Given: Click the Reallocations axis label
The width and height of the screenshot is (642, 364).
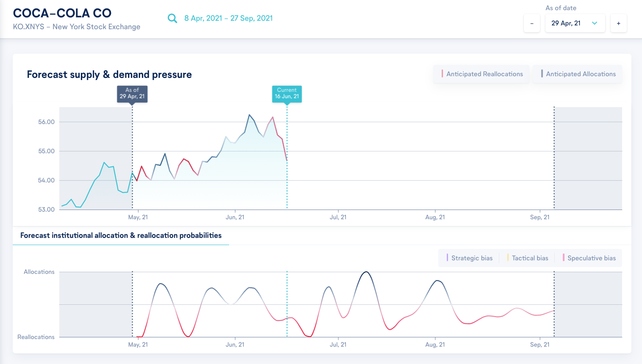Looking at the screenshot, I should [36, 337].
